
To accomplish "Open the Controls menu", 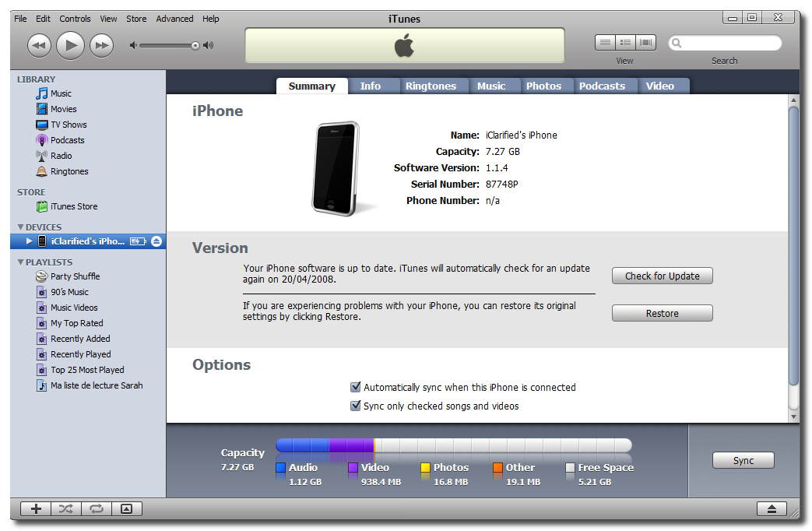I will pyautogui.click(x=75, y=19).
